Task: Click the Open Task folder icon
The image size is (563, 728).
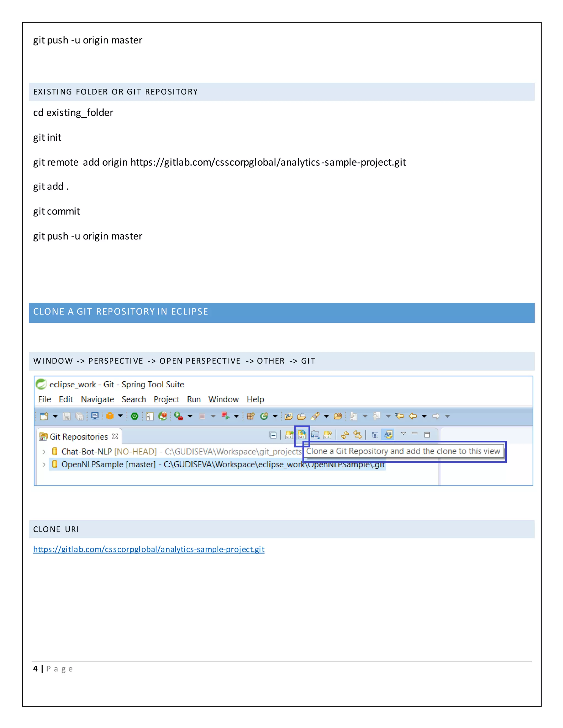Action: coord(302,416)
